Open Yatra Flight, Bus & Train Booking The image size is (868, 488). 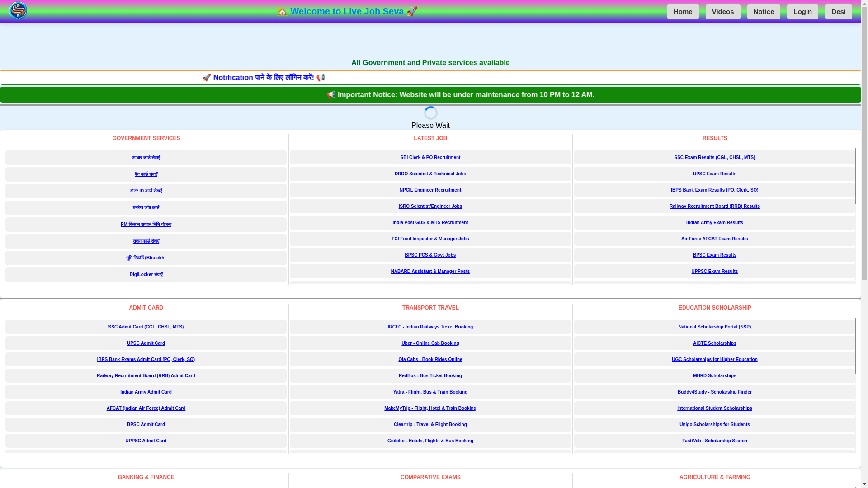click(430, 392)
